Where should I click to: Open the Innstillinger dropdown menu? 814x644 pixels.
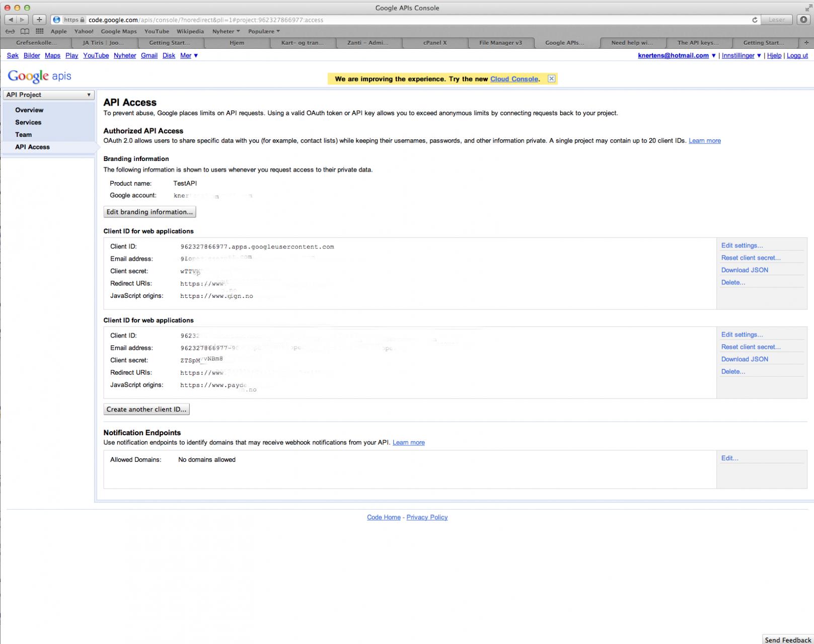(738, 55)
